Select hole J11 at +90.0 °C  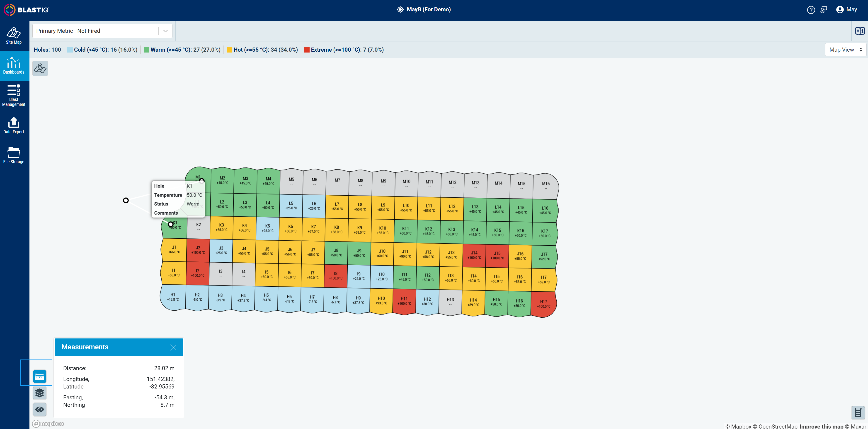click(405, 254)
